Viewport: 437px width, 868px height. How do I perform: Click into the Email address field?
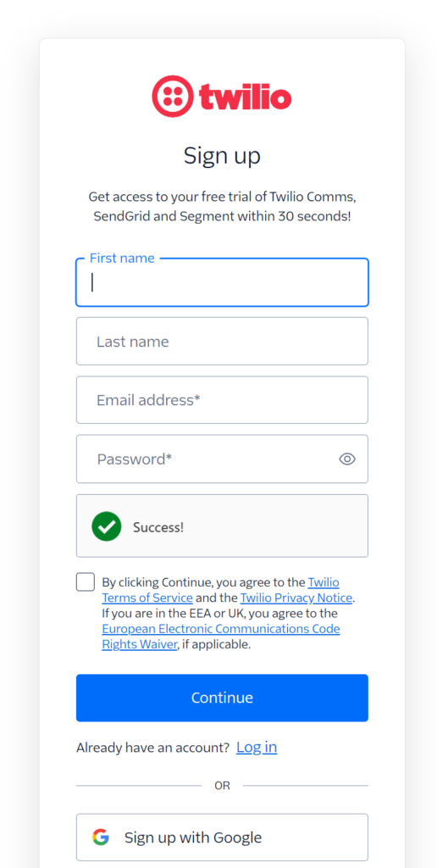click(x=222, y=400)
